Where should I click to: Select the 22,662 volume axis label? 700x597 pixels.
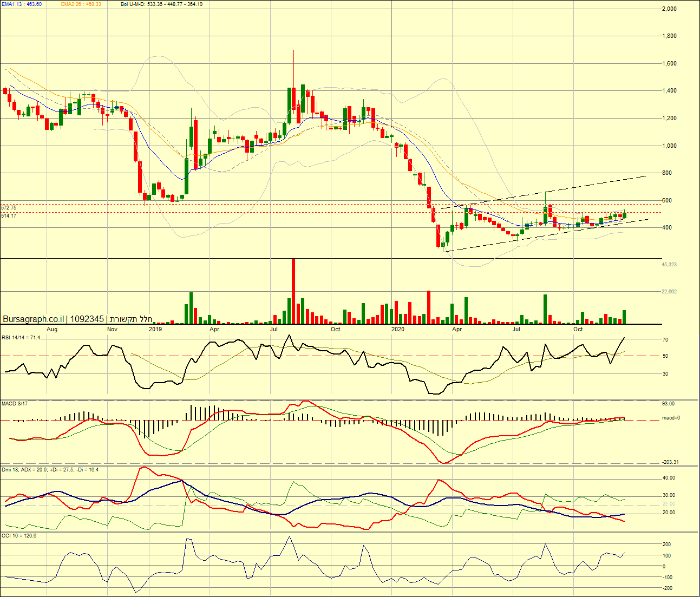coord(669,292)
